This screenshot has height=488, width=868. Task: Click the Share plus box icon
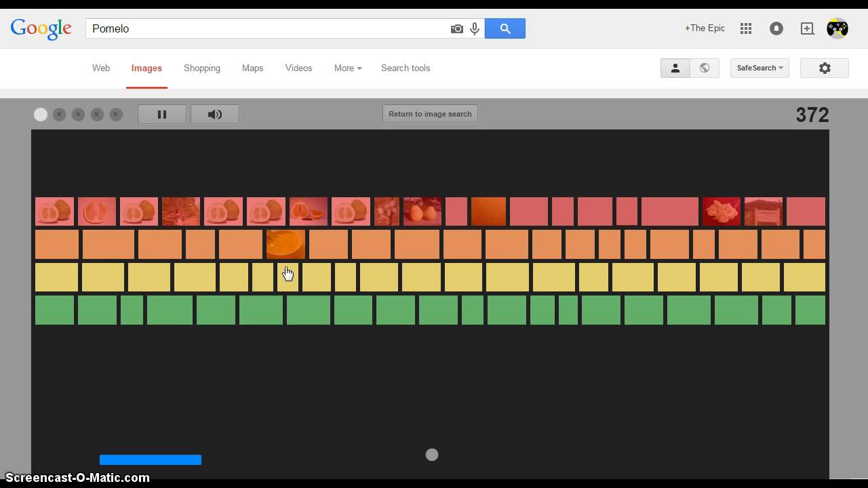[x=807, y=28]
